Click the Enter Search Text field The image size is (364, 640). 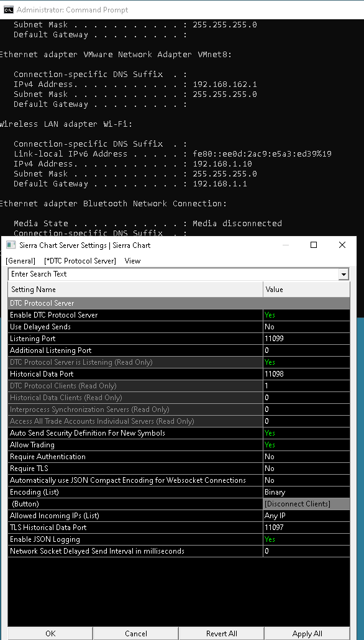173,274
